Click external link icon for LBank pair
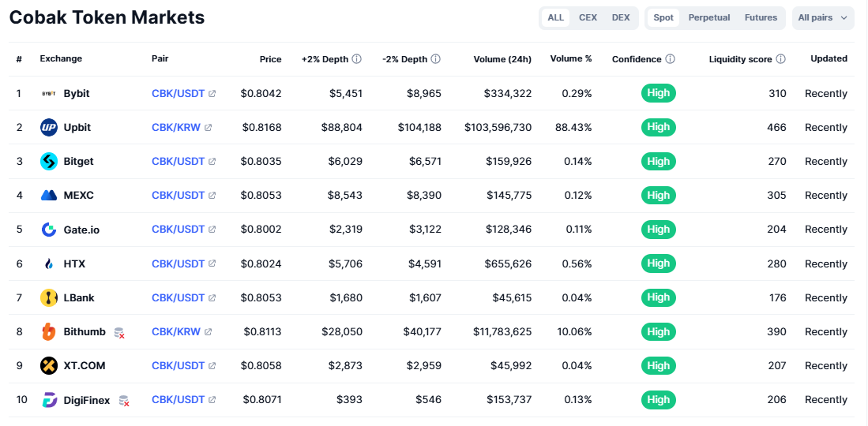This screenshot has height=426, width=868. point(212,297)
